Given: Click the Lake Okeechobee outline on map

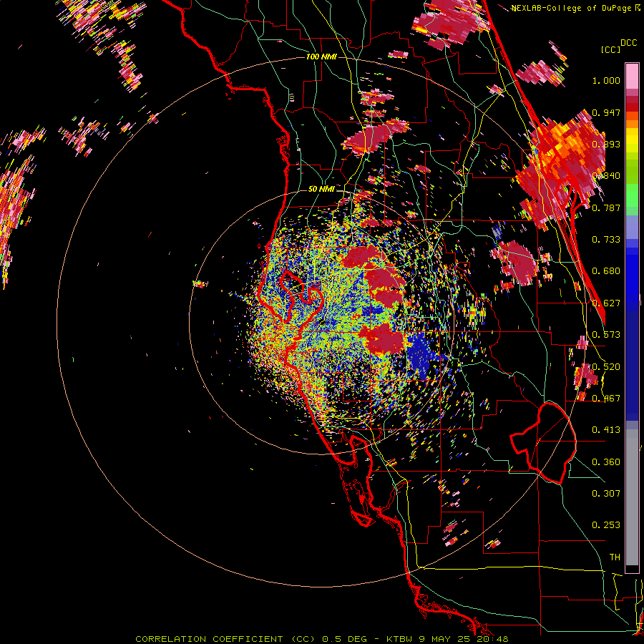Looking at the screenshot, I should [x=543, y=444].
